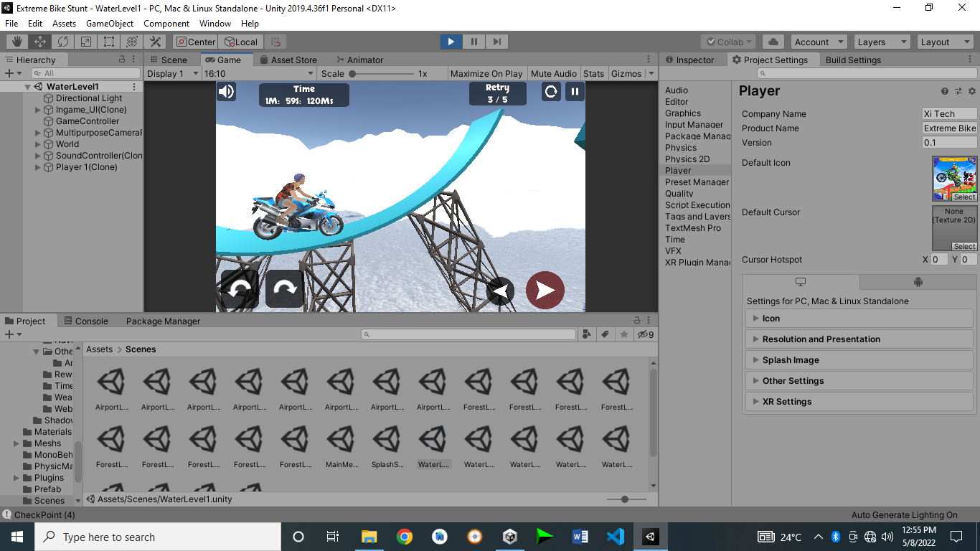Select Physics 2D in Project Settings list

point(689,159)
